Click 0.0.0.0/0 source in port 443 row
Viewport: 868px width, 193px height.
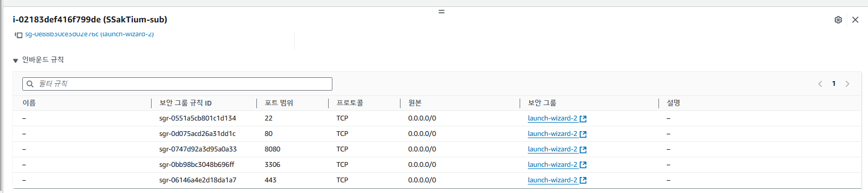point(422,180)
